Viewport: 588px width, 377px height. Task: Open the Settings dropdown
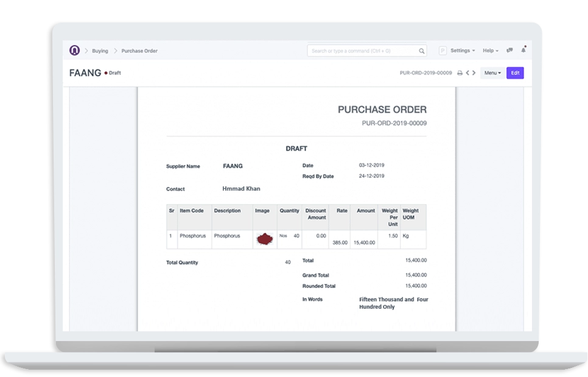[x=463, y=51]
